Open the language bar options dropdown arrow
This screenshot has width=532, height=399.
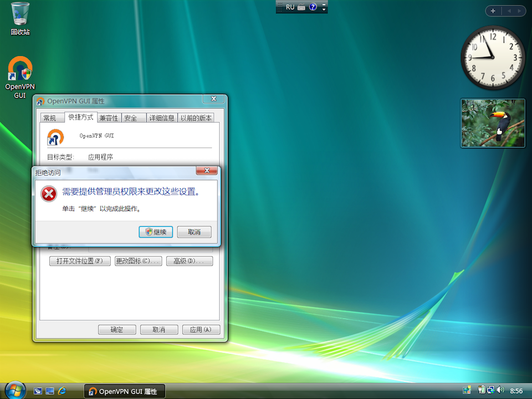(x=324, y=9)
